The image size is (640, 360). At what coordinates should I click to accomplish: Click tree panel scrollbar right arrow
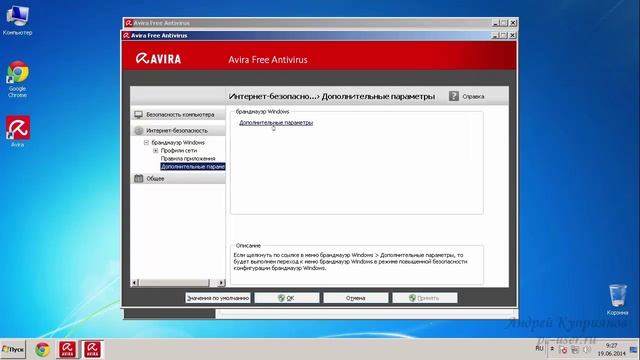point(221,282)
